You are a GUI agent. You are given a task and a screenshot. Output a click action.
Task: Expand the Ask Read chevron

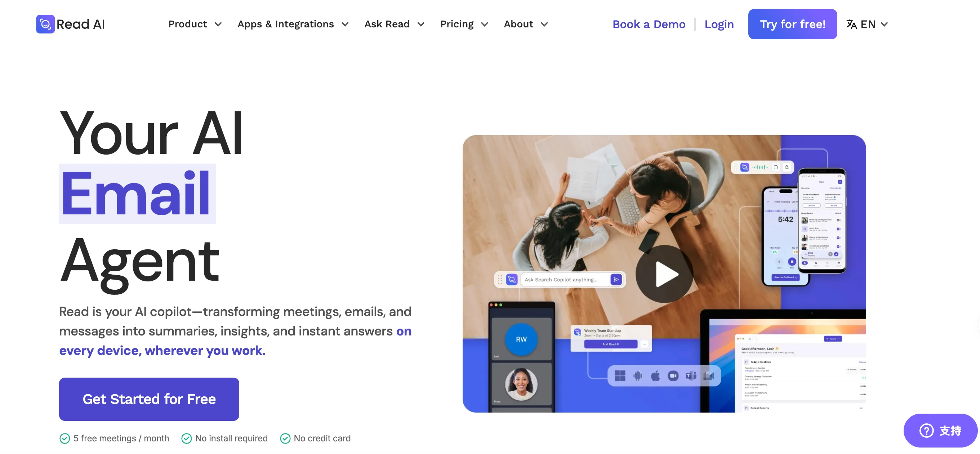click(x=421, y=25)
